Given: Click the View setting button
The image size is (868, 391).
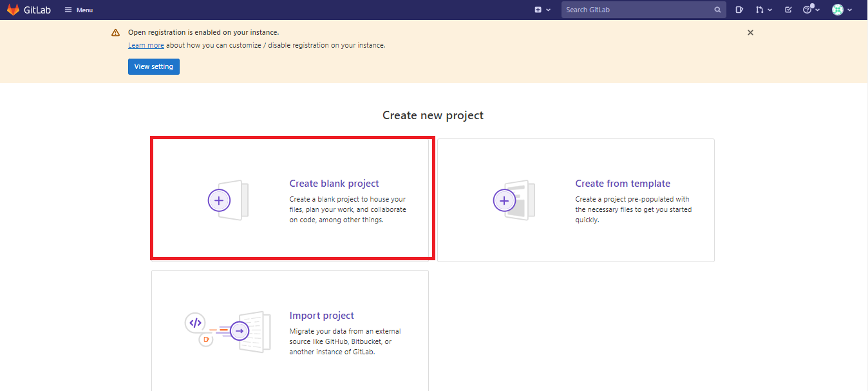Looking at the screenshot, I should tap(154, 66).
